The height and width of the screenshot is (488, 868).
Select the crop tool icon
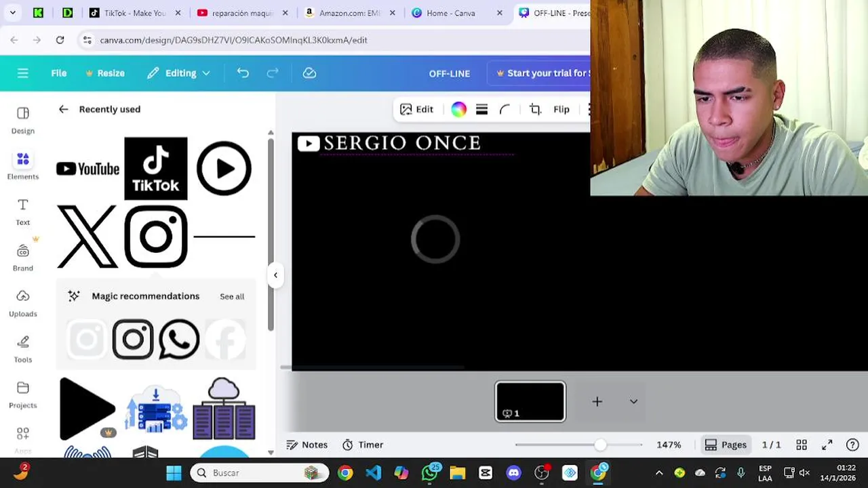tap(535, 109)
